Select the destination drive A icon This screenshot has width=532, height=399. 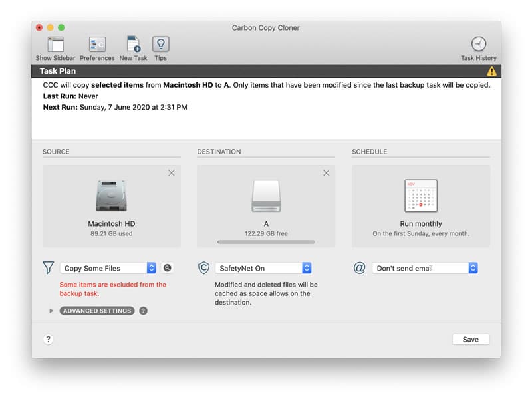(266, 196)
